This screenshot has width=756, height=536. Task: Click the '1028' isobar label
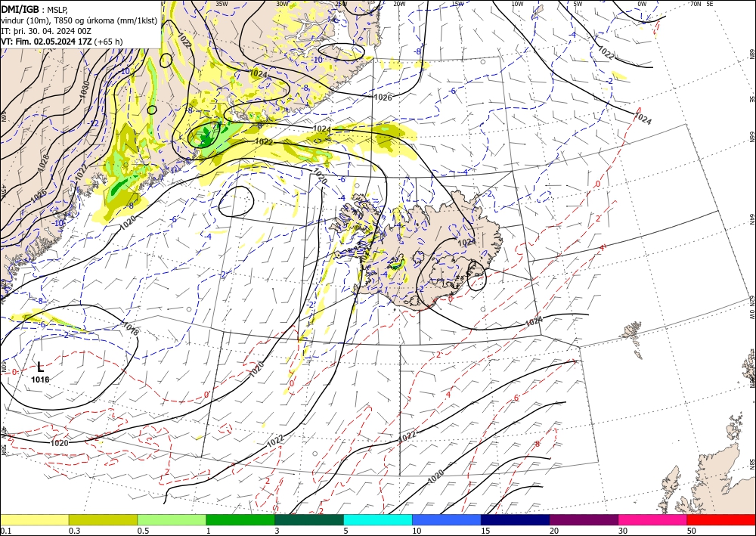click(x=44, y=163)
